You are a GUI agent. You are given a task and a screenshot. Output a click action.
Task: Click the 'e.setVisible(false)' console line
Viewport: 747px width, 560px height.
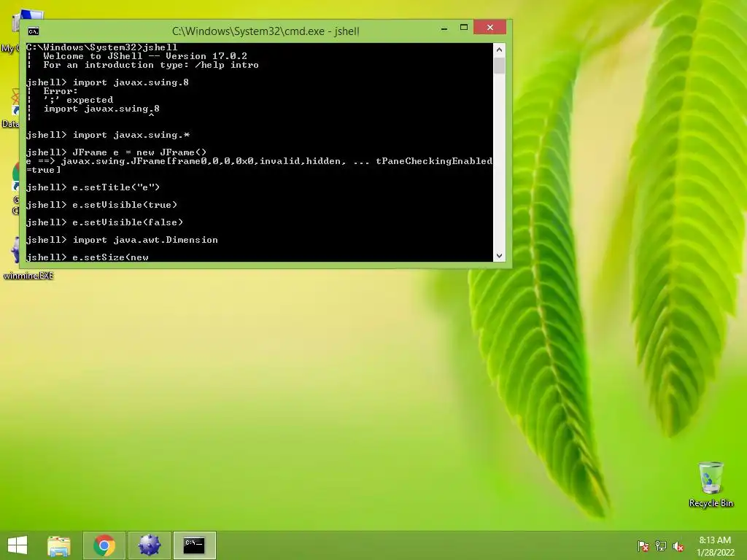[104, 222]
